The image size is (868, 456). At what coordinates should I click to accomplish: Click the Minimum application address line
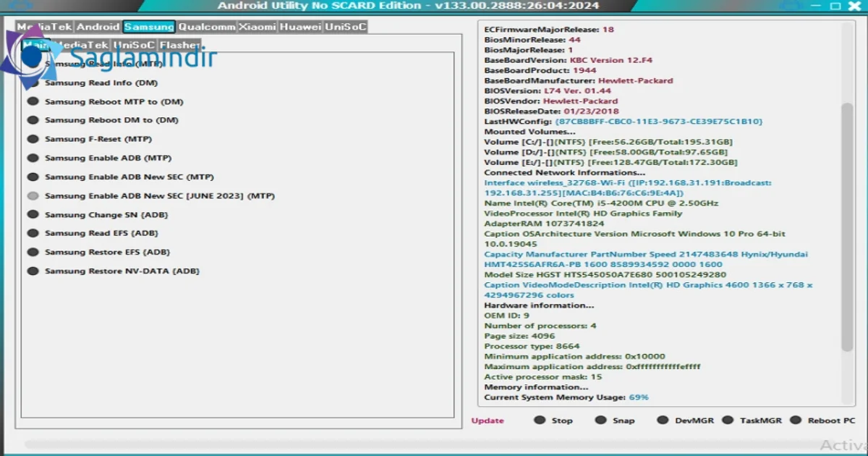pyautogui.click(x=574, y=356)
